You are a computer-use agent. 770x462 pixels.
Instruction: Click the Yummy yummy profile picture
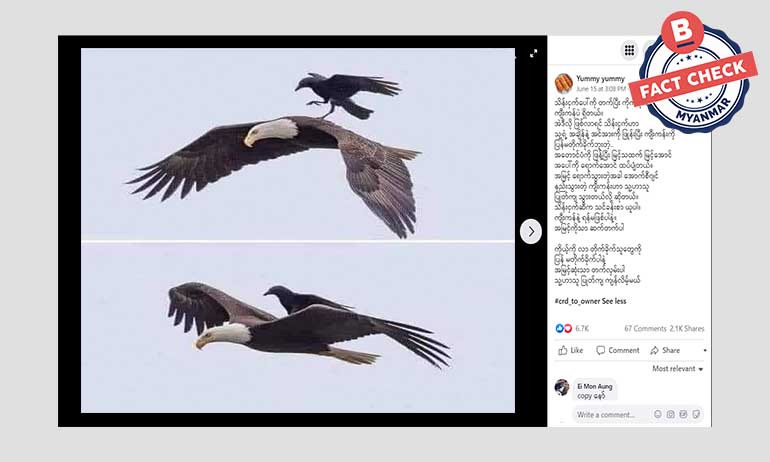564,83
